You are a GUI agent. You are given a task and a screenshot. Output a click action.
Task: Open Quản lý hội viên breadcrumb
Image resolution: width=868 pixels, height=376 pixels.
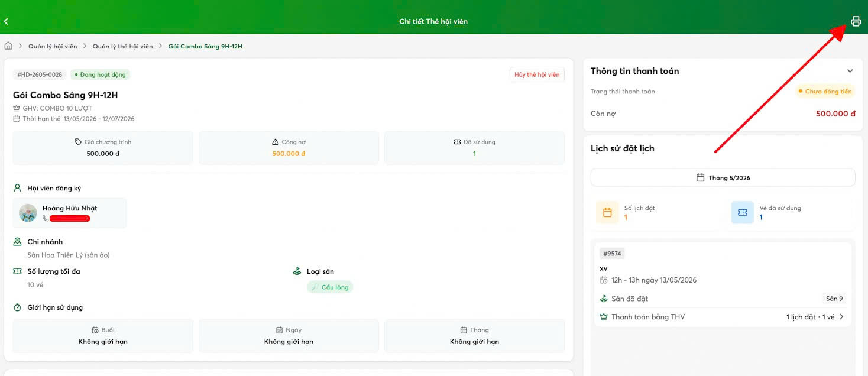pyautogui.click(x=53, y=46)
